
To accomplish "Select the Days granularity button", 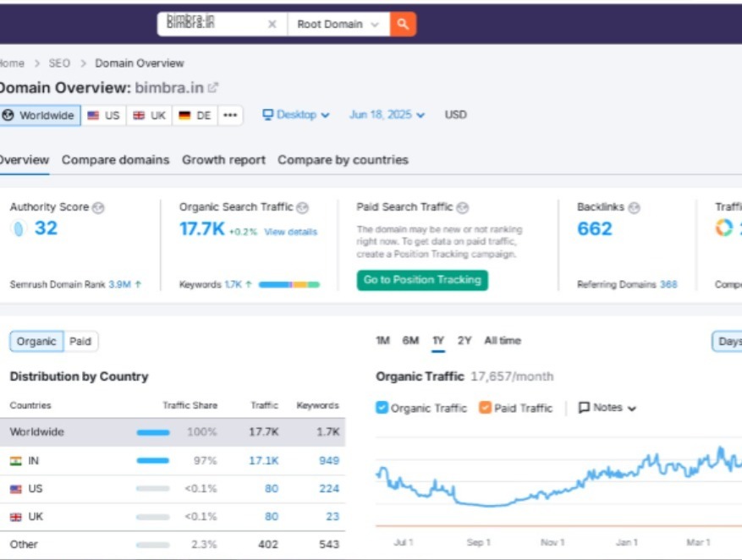I will click(728, 342).
